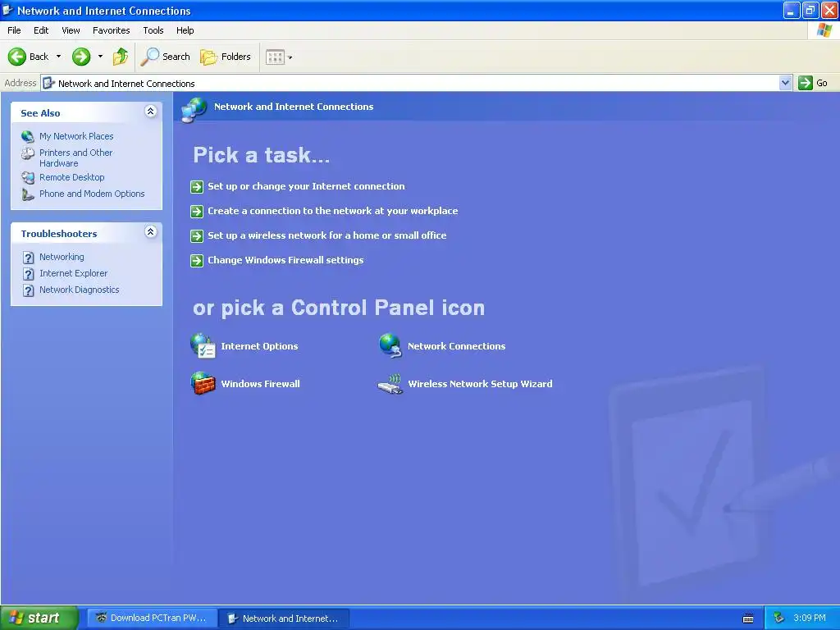Click Create a connection to workplace network

[x=333, y=211]
